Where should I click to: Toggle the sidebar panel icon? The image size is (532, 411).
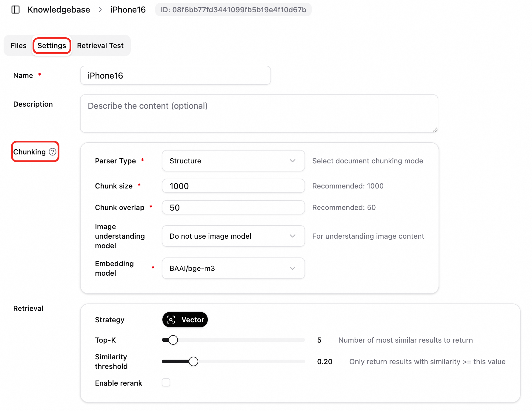(x=16, y=10)
